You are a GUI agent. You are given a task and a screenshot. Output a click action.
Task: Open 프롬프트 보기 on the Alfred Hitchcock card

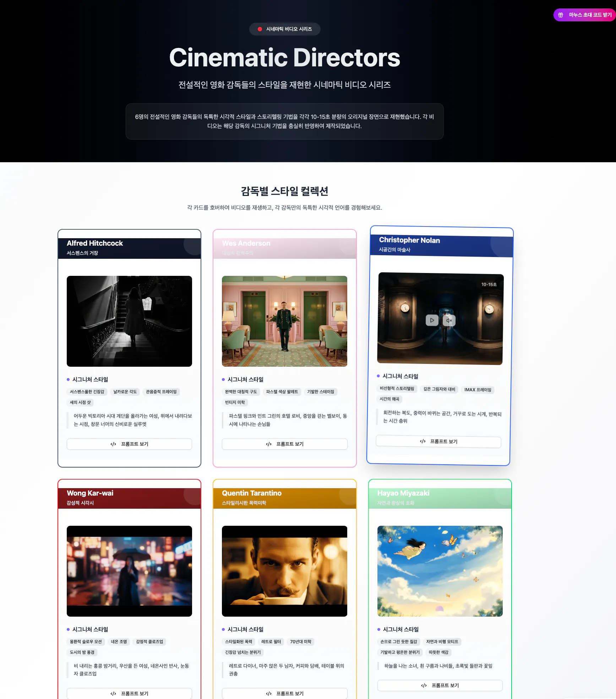point(129,444)
